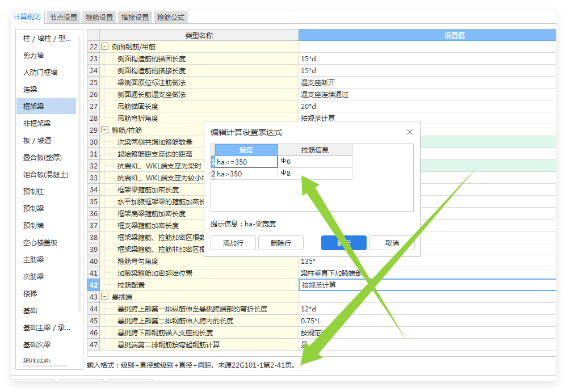Switch to the 节点设置 tab
Screen dimensions: 567x392
[62, 17]
